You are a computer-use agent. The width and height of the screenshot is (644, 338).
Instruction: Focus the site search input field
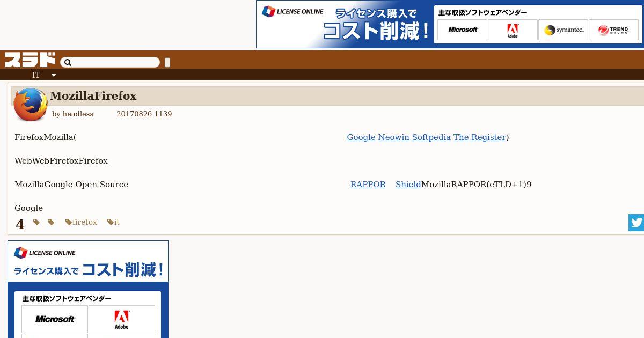pos(110,62)
